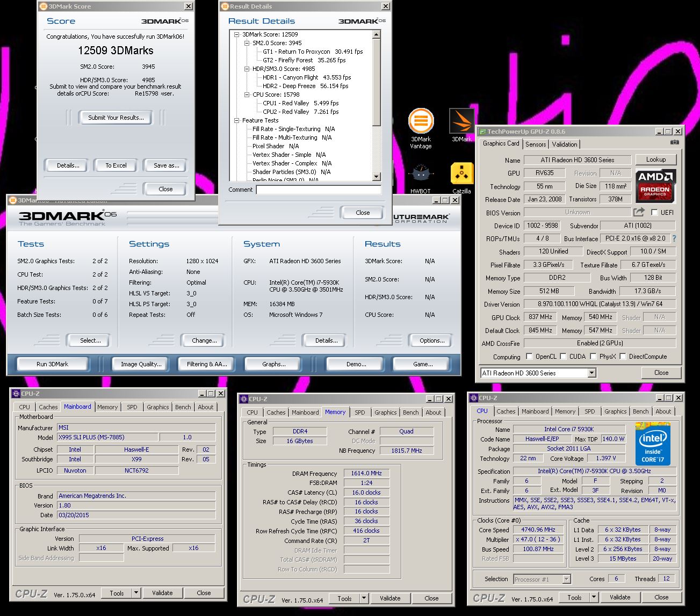Open SPD tab in Mainboard CPU-Z window

pyautogui.click(x=132, y=407)
